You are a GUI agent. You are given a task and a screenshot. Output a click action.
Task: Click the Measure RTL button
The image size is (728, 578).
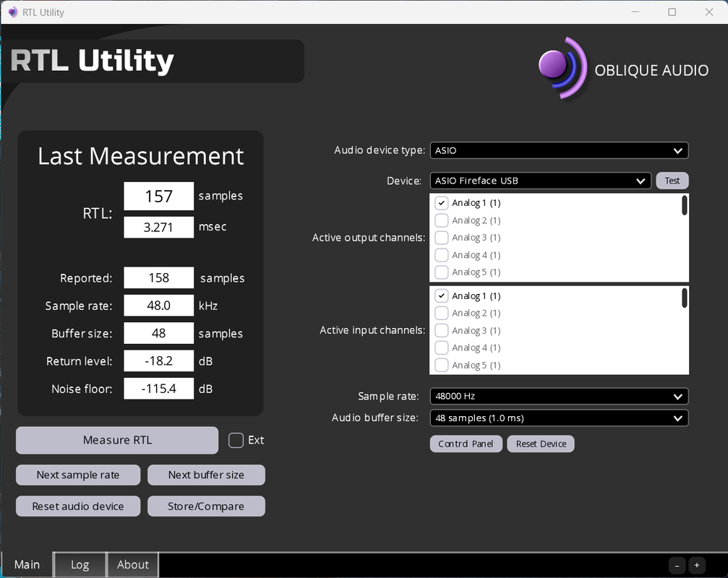[x=117, y=440]
